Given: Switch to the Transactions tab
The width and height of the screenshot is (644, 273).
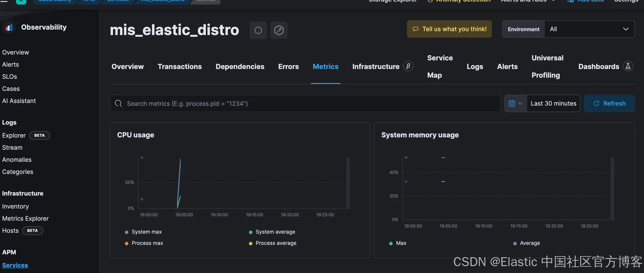Looking at the screenshot, I should click(x=180, y=67).
